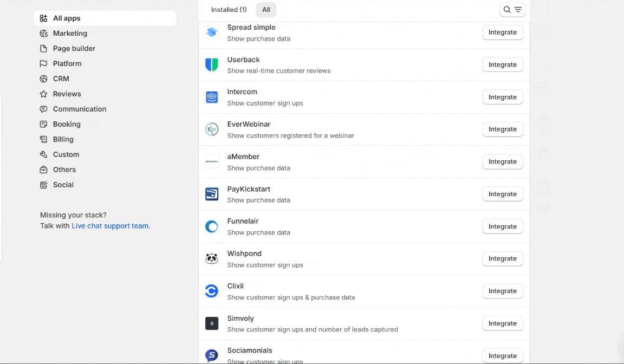This screenshot has height=364, width=624.
Task: Click the Clixli app logo
Action: (x=212, y=291)
